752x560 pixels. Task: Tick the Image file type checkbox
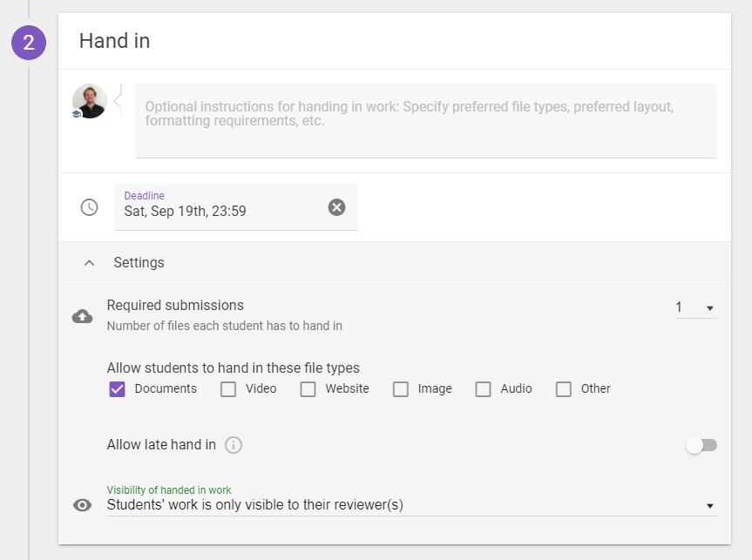(401, 388)
